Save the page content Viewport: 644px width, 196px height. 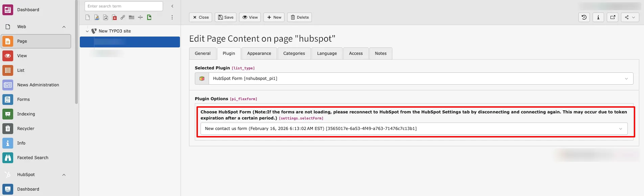[x=226, y=17]
